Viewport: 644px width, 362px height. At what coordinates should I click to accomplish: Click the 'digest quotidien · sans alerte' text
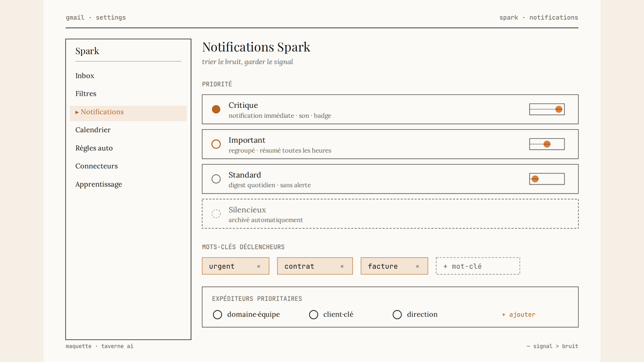(x=269, y=186)
